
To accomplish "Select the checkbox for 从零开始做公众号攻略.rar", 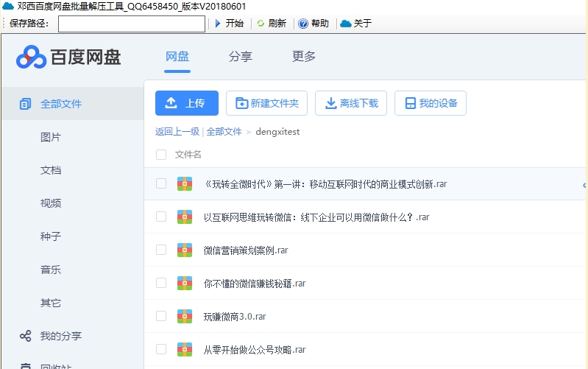I will tap(161, 349).
